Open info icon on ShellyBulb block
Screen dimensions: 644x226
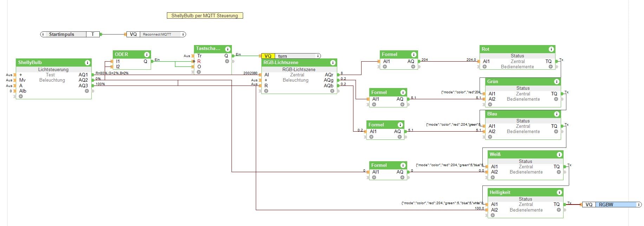tap(87, 63)
